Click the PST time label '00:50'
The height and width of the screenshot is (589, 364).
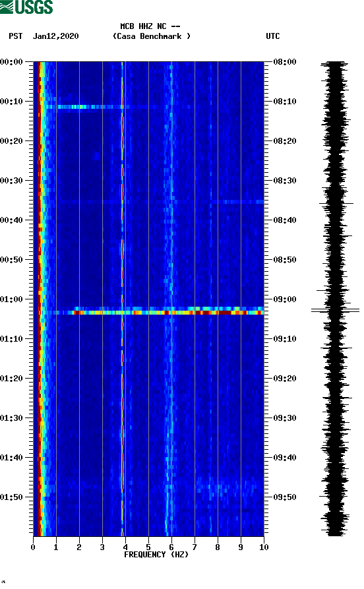pos(11,260)
